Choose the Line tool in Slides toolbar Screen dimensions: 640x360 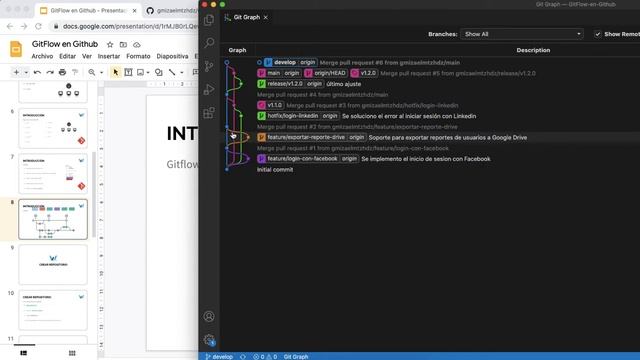click(172, 72)
